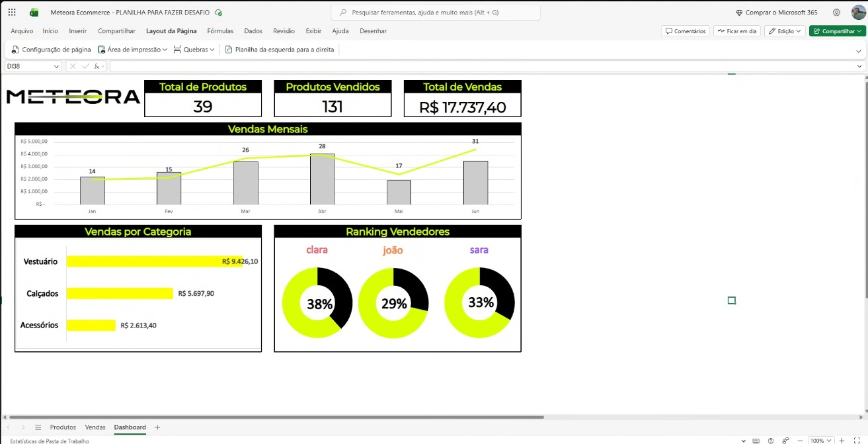Click the Calçados yellow bar
The width and height of the screenshot is (868, 444).
pyautogui.click(x=120, y=293)
